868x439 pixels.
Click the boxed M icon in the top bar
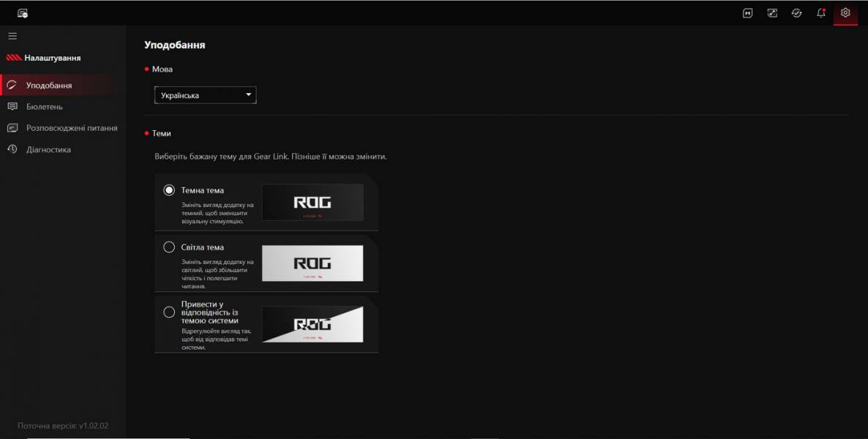(748, 13)
